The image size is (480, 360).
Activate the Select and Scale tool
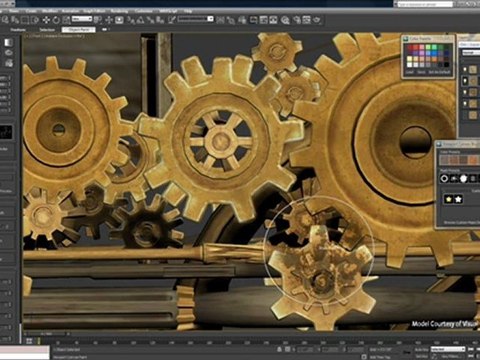tap(66, 20)
